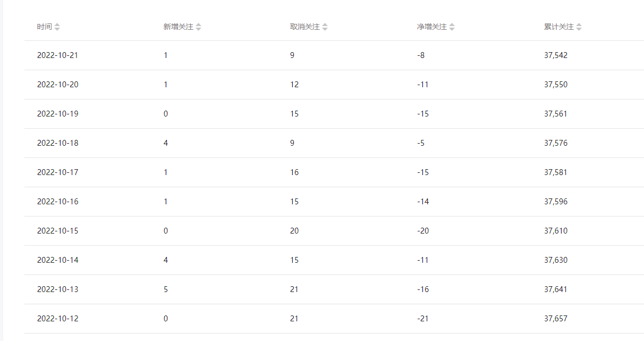The width and height of the screenshot is (644, 341).
Task: Click the 净增关注 column header label
Action: 432,27
